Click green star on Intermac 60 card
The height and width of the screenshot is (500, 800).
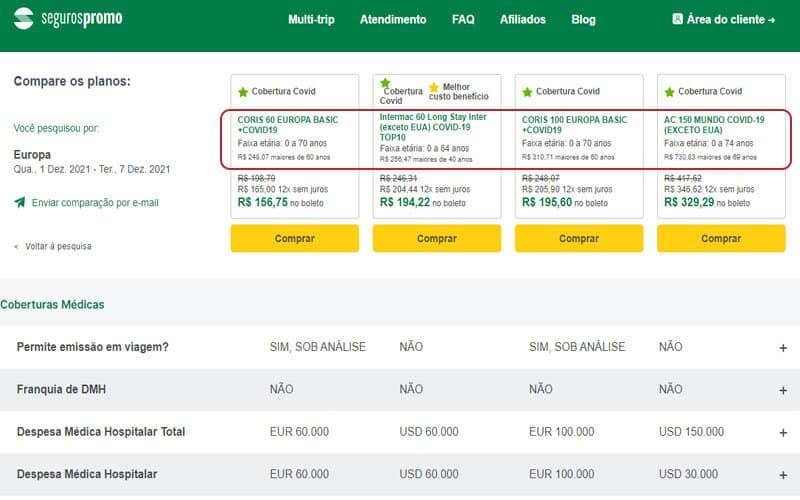pyautogui.click(x=385, y=82)
